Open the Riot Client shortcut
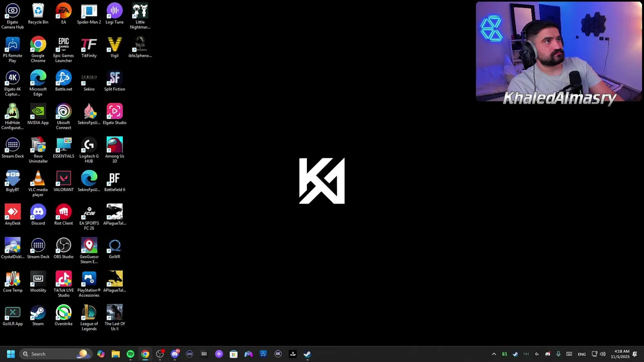Viewport: 644px width, 362px height. (63, 215)
